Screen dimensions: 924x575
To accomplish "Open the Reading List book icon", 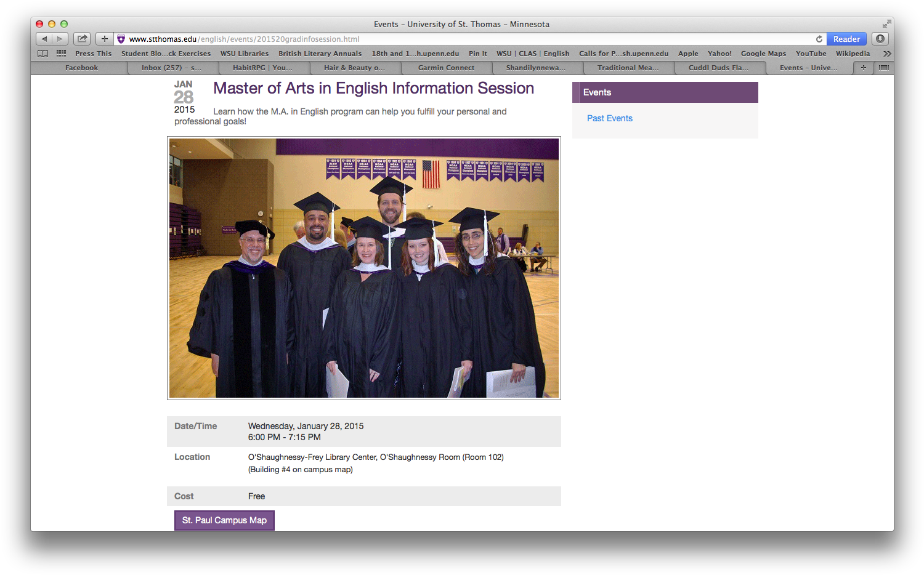I will pos(43,54).
